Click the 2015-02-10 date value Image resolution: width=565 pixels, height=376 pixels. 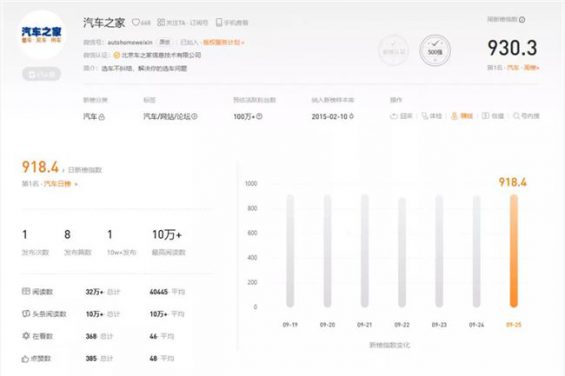tap(329, 116)
